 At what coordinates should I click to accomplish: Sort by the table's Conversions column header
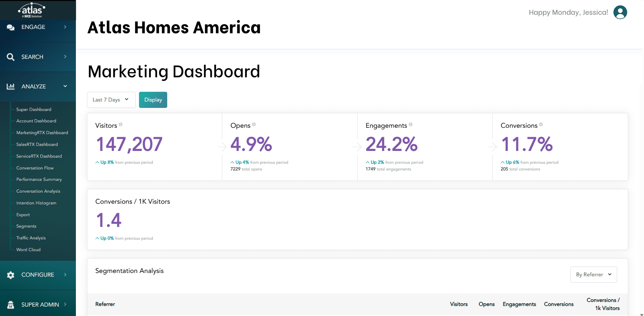(559, 304)
